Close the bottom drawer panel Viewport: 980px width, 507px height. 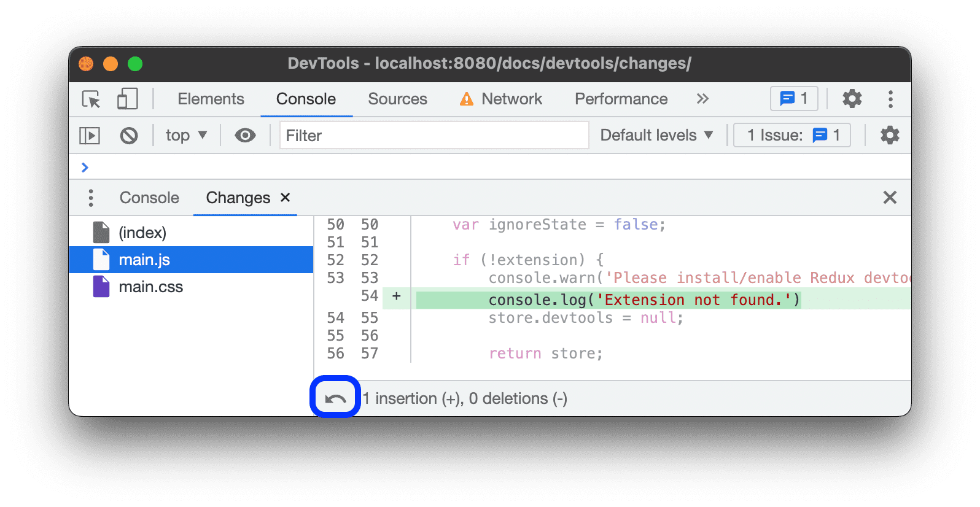point(889,198)
